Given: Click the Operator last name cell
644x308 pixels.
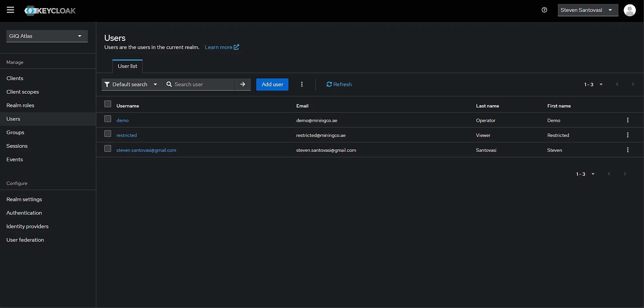Looking at the screenshot, I should click(486, 120).
